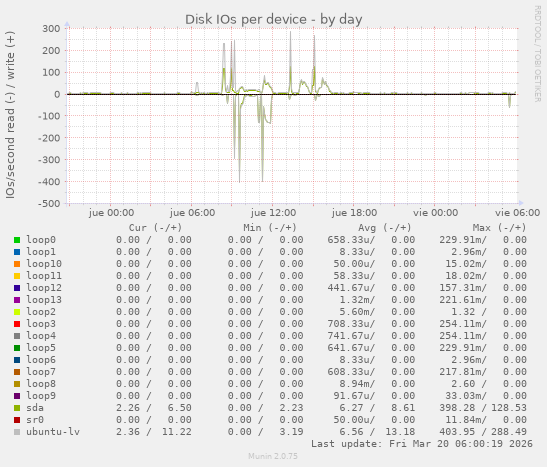Click the Min (-/+) column header
Viewport: 547px width, 467px height.
point(270,228)
